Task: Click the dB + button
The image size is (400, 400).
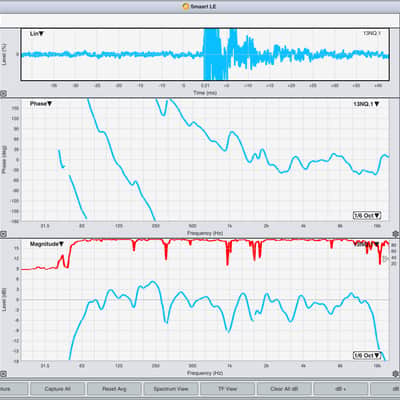Action: [341, 389]
